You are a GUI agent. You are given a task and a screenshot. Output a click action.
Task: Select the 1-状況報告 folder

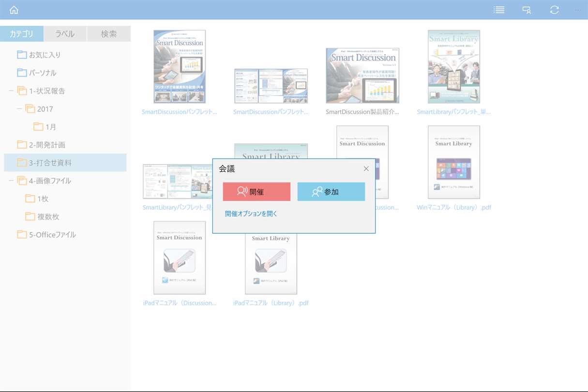(47, 90)
